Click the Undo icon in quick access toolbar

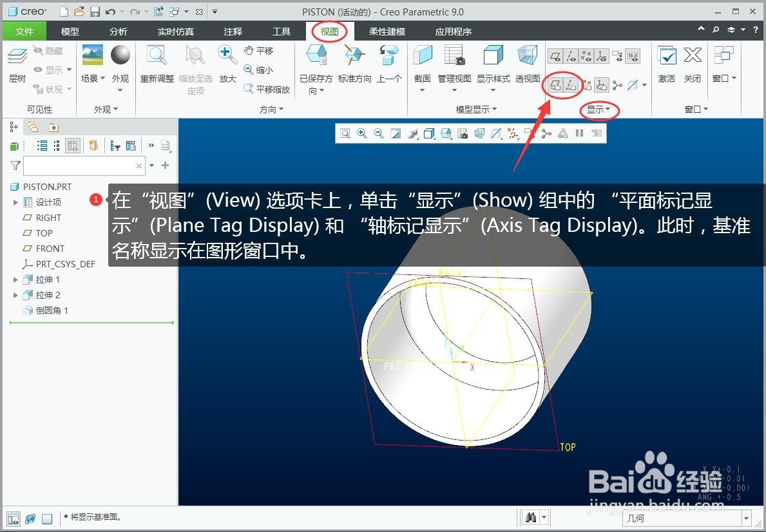[x=110, y=12]
